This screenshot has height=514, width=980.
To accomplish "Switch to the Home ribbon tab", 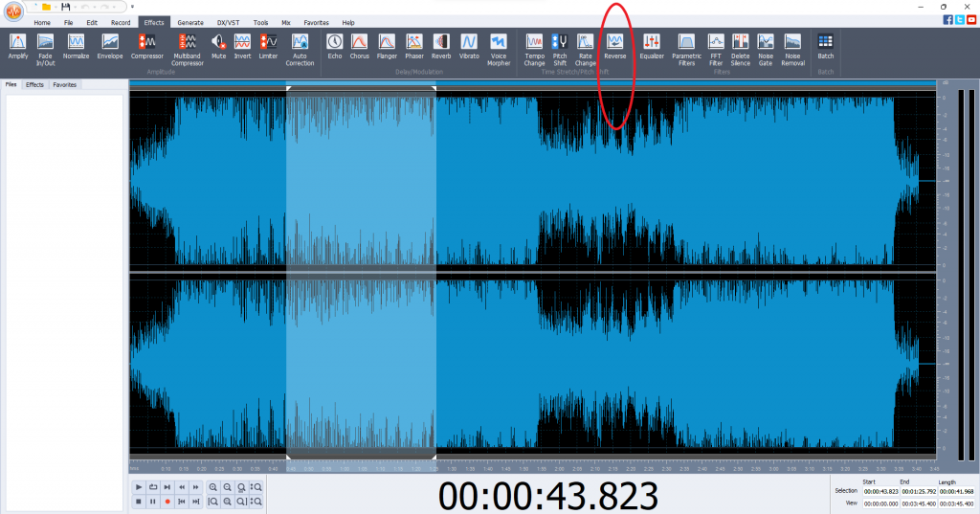I will [x=42, y=23].
